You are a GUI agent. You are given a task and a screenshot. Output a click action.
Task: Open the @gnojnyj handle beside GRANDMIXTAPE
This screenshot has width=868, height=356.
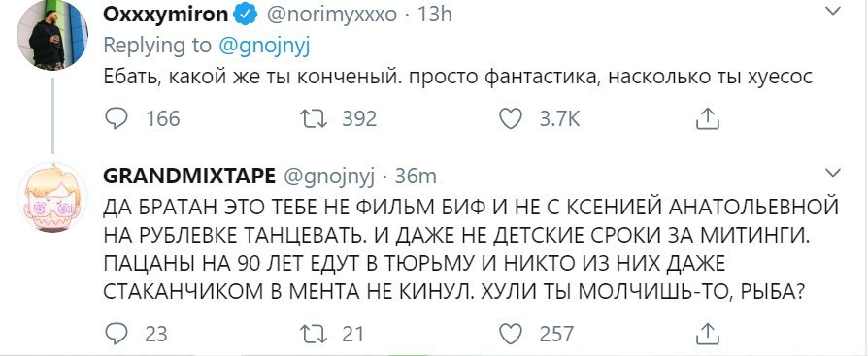pyautogui.click(x=330, y=177)
